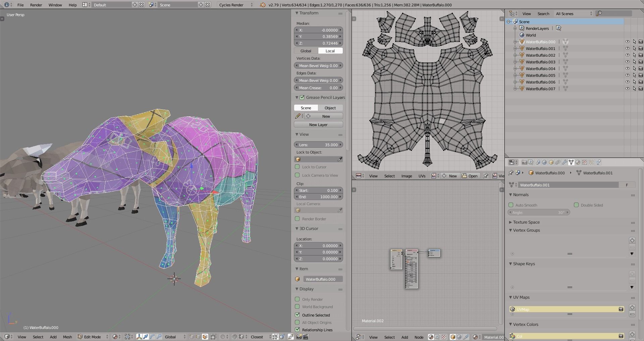Click the OpenGL render animation clapper icon
The image size is (644, 341).
coord(306,337)
